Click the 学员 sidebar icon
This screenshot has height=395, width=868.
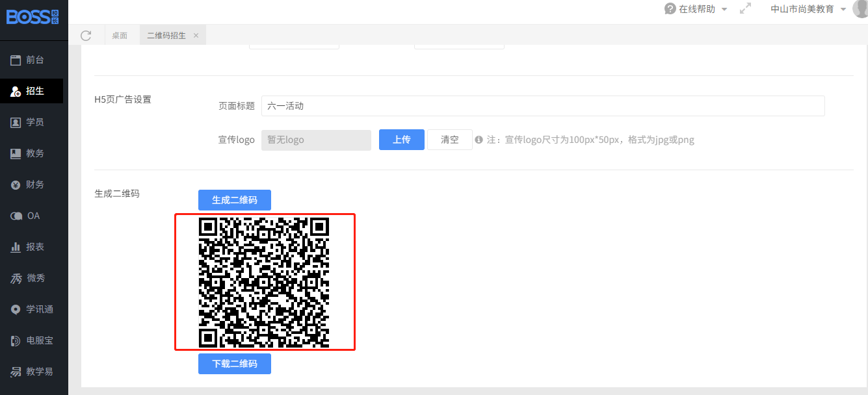point(16,122)
